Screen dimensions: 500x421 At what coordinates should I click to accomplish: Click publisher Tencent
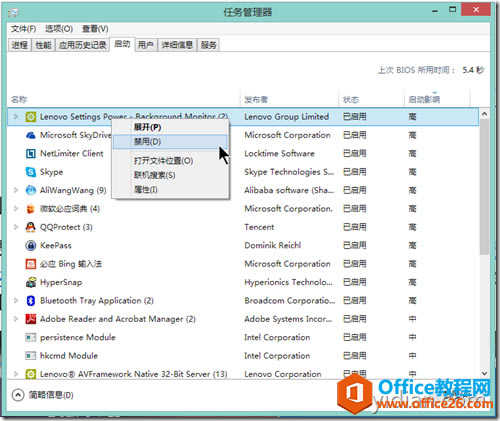[x=259, y=227]
